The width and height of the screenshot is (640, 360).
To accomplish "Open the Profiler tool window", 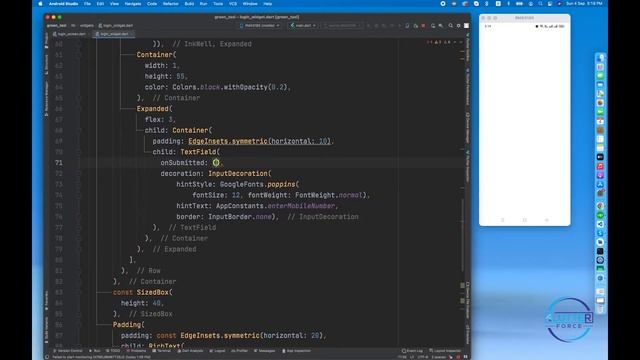I will pos(240,351).
